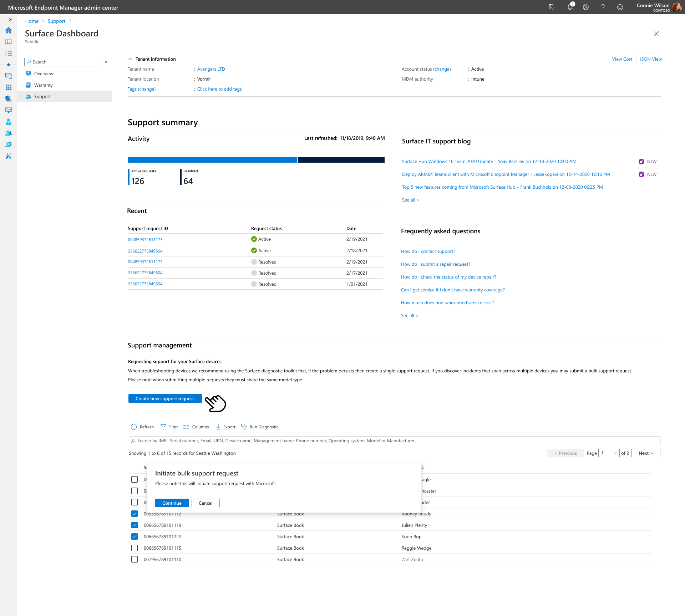Viewport: 685px width, 616px height.
Task: Open support request 004859372611173 dated 2/19/2021 Active
Action: (145, 240)
